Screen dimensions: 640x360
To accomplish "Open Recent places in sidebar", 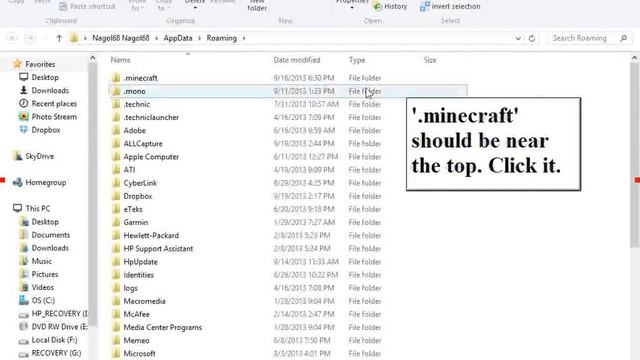I will 54,104.
